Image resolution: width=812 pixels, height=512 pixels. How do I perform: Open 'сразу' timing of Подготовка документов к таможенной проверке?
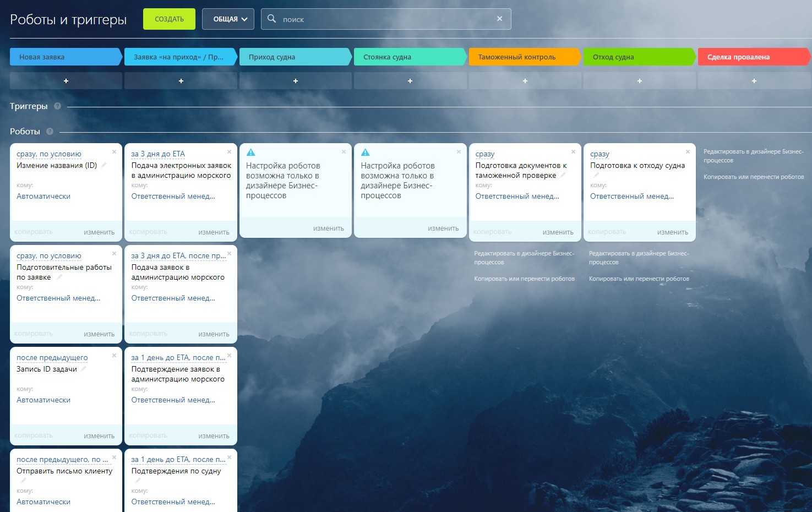[x=485, y=154]
